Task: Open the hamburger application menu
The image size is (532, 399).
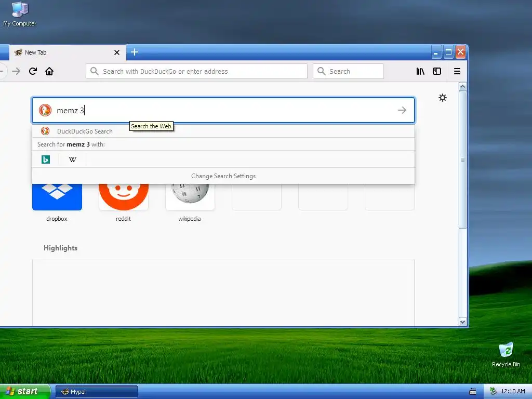Action: point(457,71)
